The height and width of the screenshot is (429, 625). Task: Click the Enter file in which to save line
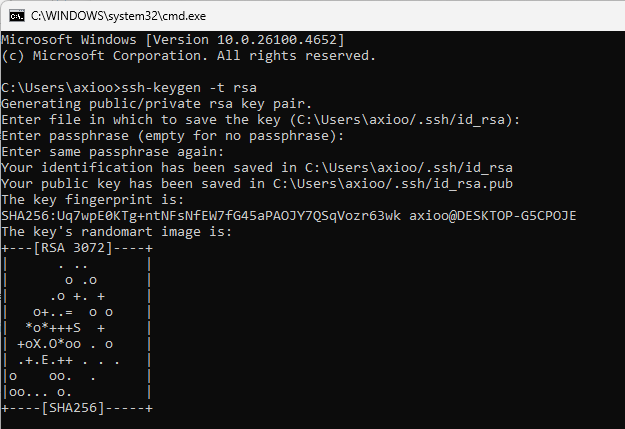coord(261,120)
